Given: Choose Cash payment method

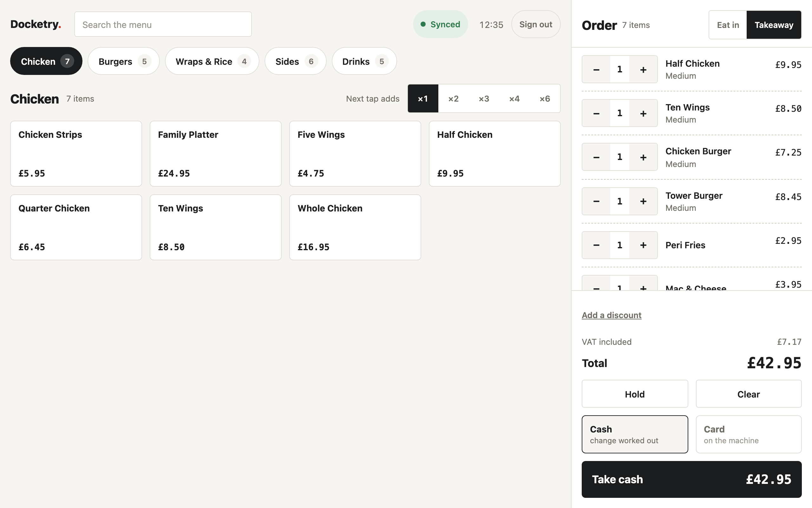Looking at the screenshot, I should pos(634,434).
